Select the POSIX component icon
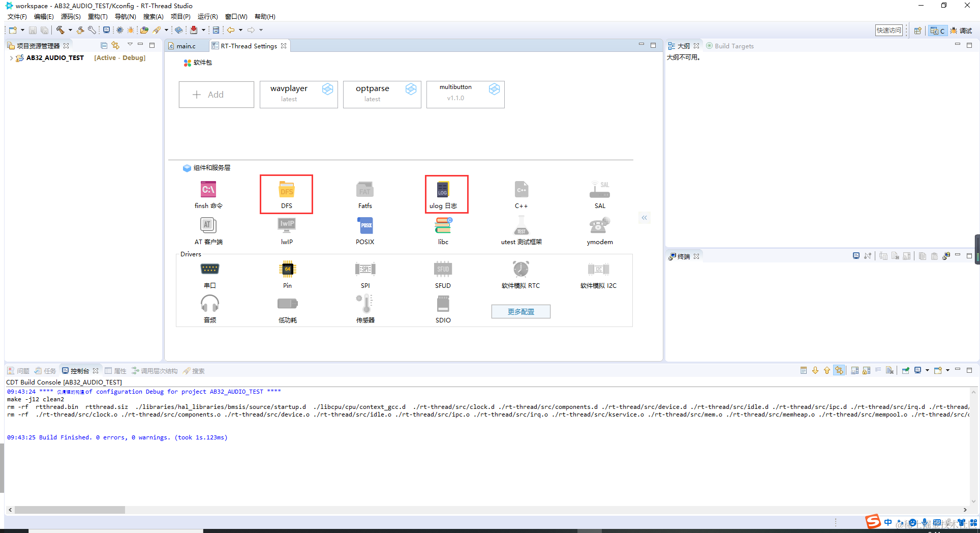Viewport: 980px width, 533px height. [x=365, y=225]
